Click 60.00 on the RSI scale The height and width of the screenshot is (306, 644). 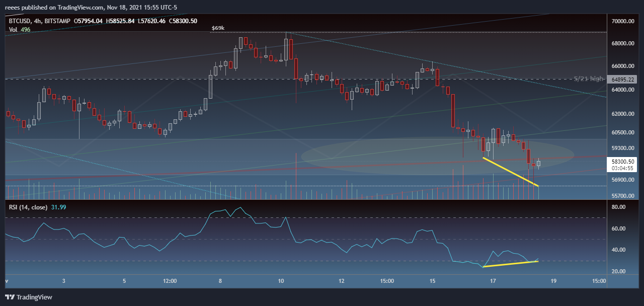618,228
